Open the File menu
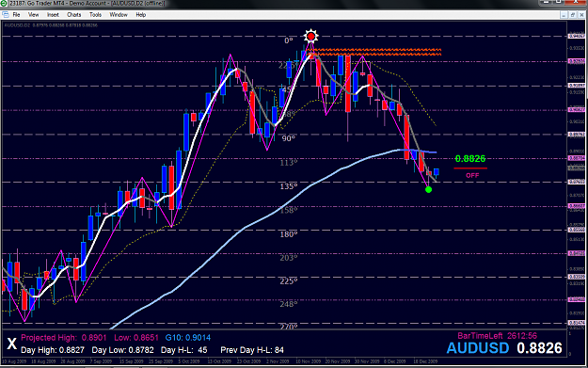This screenshot has width=588, height=368. click(16, 15)
